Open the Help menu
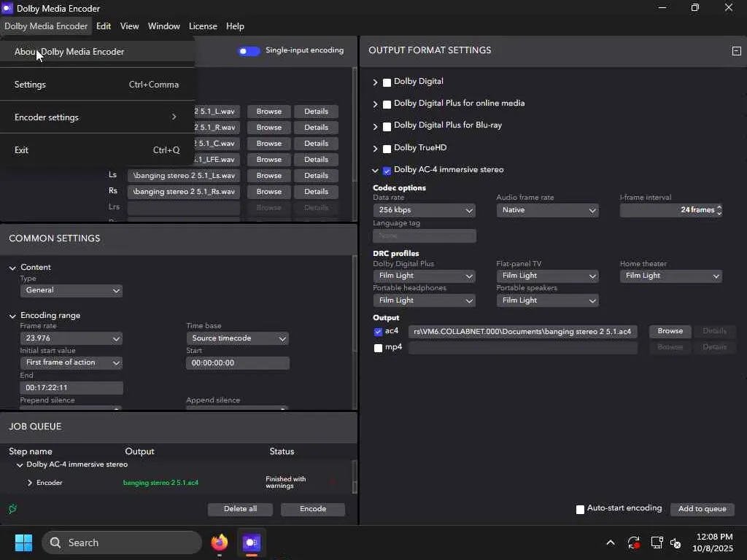The image size is (747, 560). tap(235, 26)
